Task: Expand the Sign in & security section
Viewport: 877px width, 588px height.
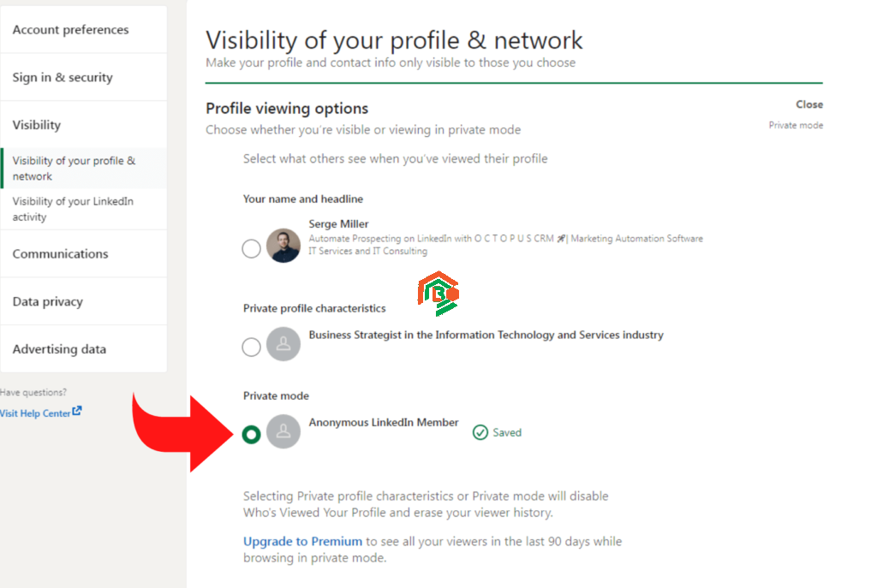Action: (63, 78)
